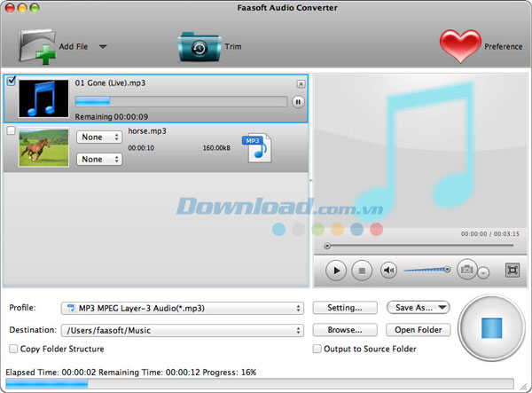Enable Output to Source Folder checkbox
The height and width of the screenshot is (393, 532).
pyautogui.click(x=317, y=349)
